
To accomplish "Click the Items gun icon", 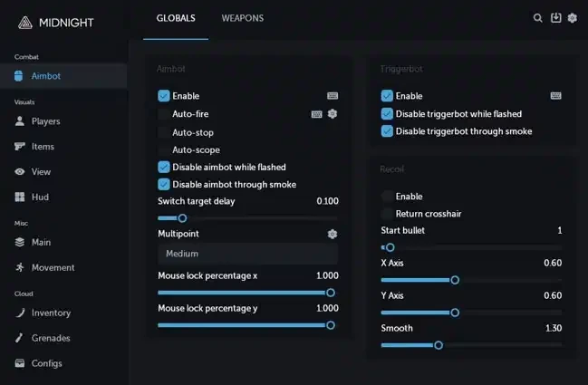I will tap(20, 146).
